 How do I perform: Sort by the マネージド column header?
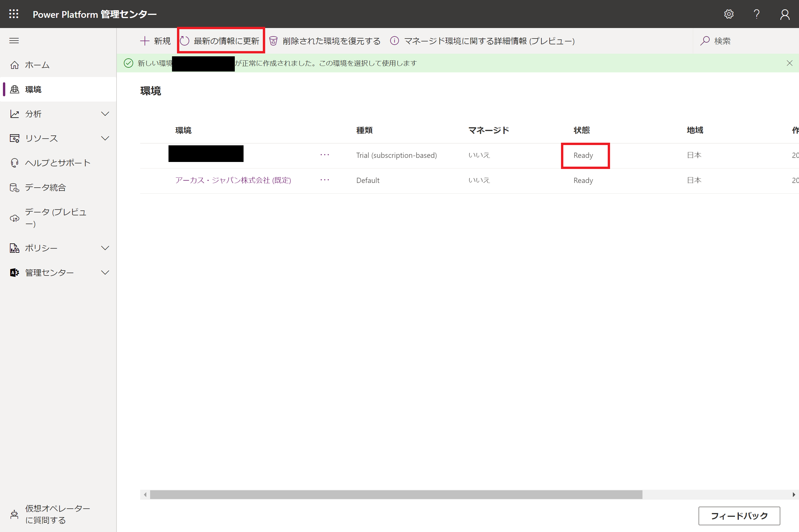[x=489, y=130]
